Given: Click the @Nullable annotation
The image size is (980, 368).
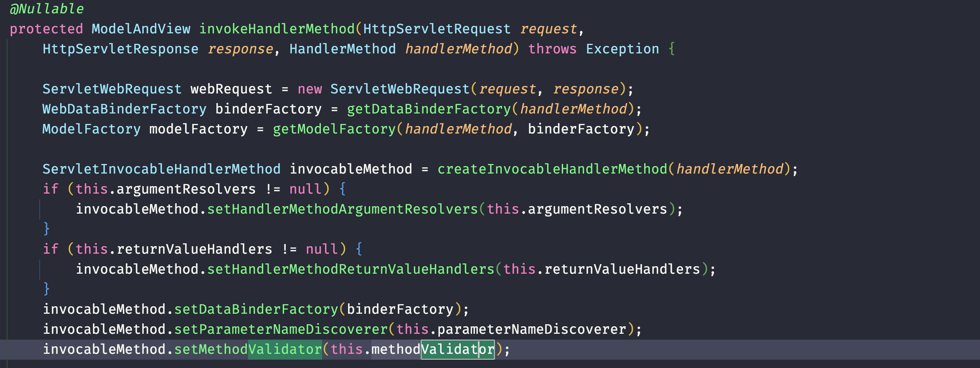Looking at the screenshot, I should [46, 9].
